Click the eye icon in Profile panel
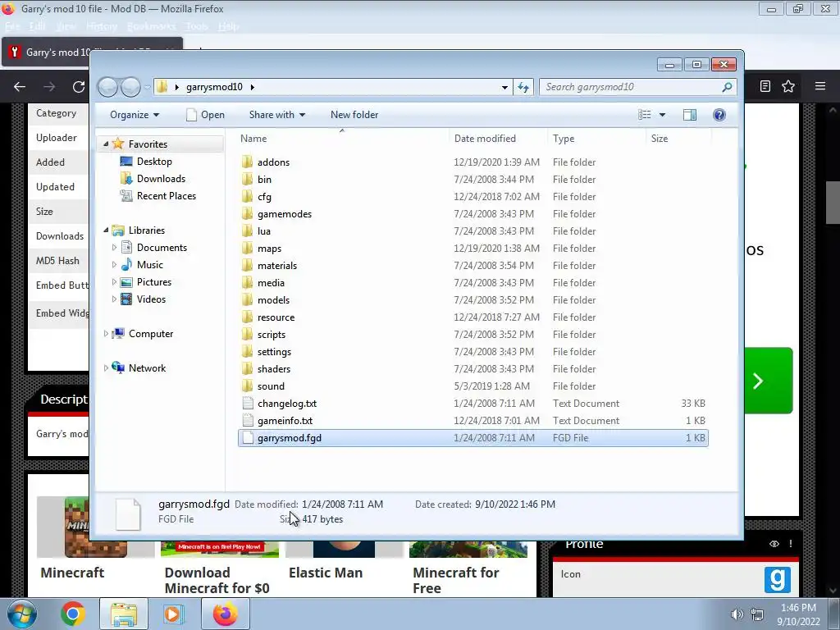840x630 pixels. tap(774, 544)
